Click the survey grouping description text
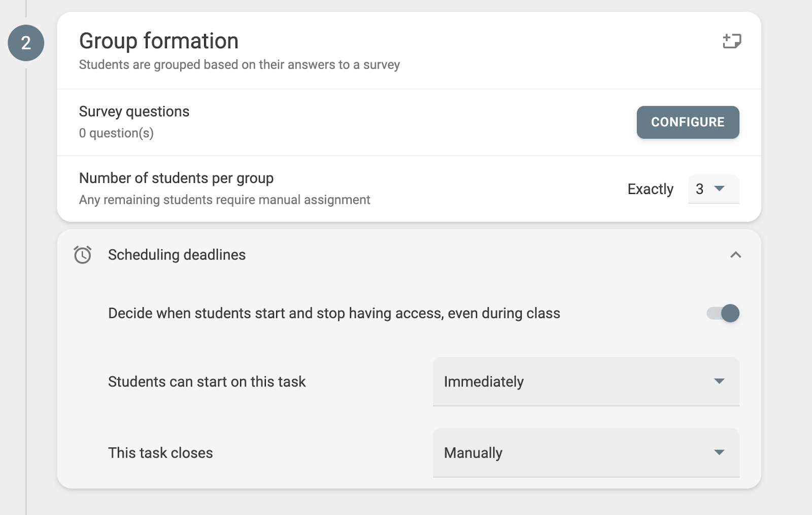Image resolution: width=812 pixels, height=515 pixels. click(x=239, y=65)
